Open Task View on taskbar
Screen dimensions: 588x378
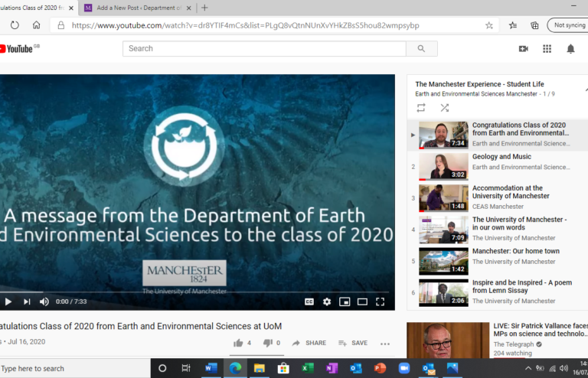[186, 369]
